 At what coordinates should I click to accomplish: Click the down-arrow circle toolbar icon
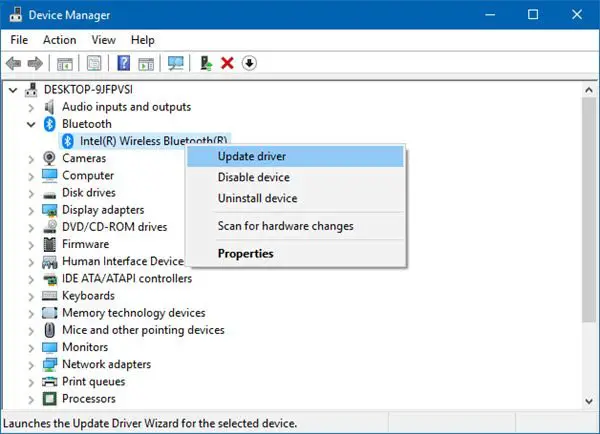pos(250,63)
